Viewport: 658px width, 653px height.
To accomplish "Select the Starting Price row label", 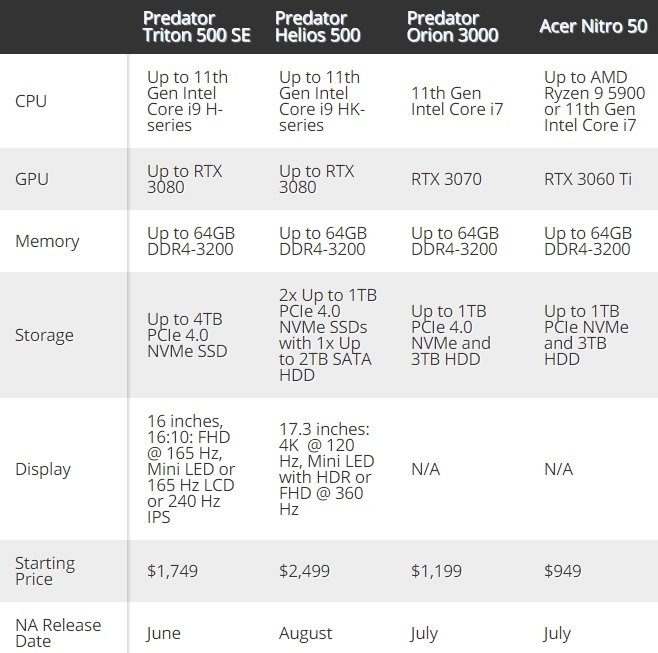I will pos(45,571).
